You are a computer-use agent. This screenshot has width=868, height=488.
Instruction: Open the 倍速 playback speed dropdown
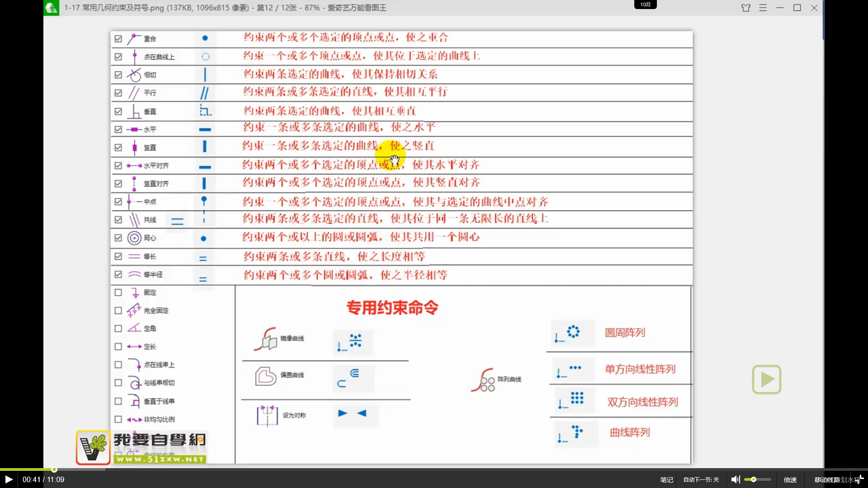(790, 479)
